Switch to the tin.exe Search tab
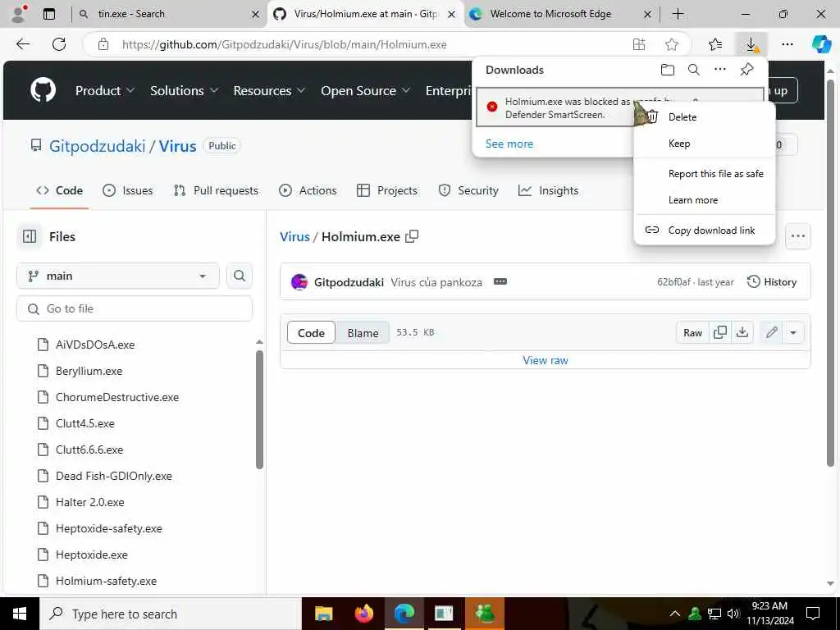This screenshot has width=840, height=630. click(x=169, y=14)
